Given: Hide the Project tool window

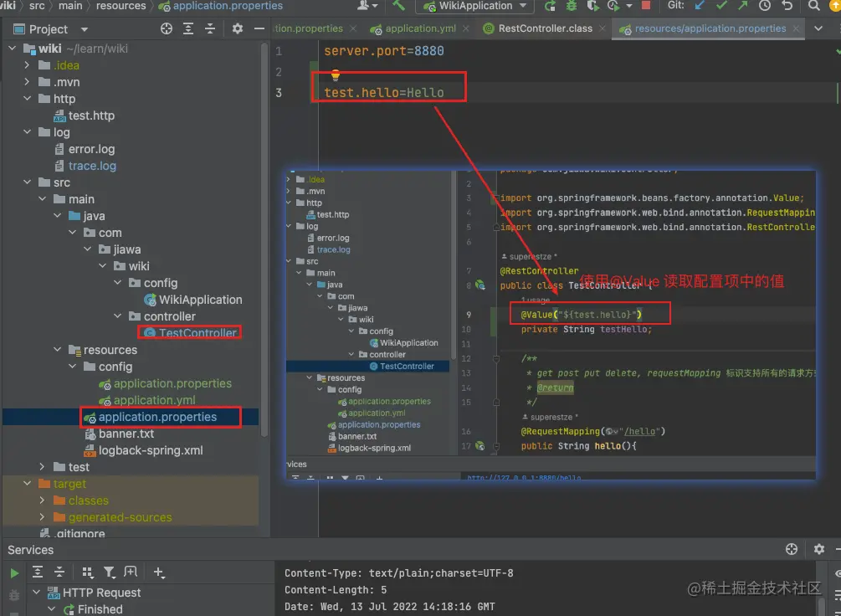Looking at the screenshot, I should [259, 29].
